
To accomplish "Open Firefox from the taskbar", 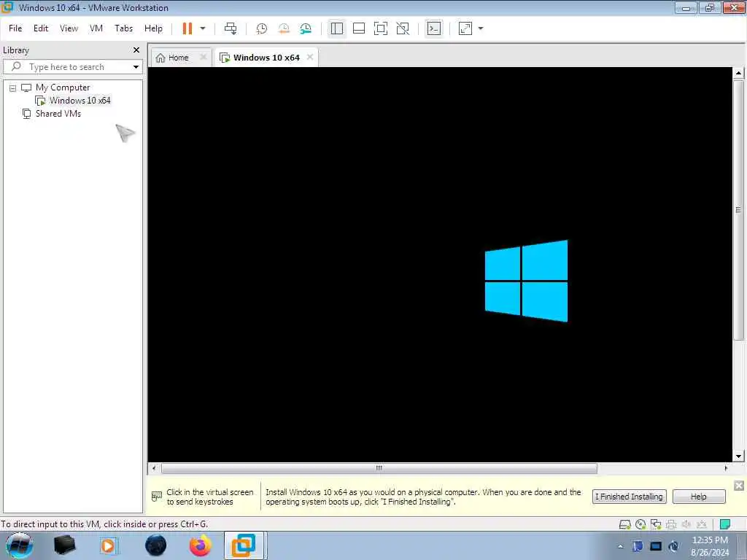I will 200,545.
